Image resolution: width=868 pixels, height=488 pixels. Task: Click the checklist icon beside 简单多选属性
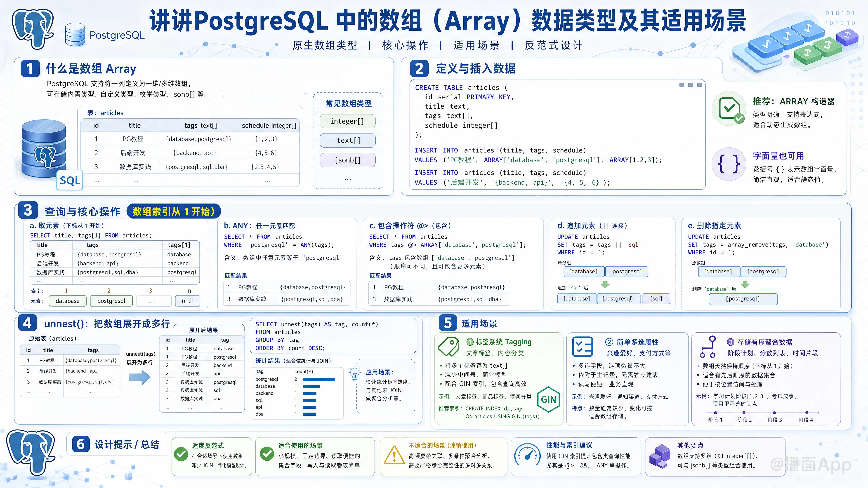(x=582, y=347)
